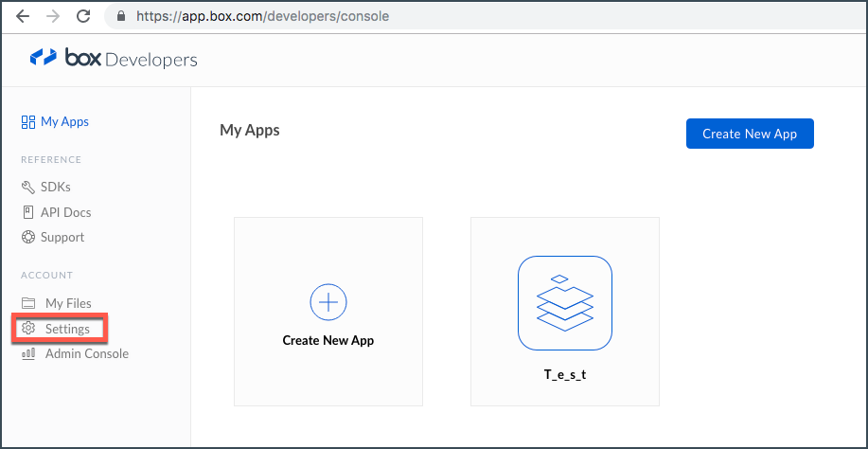868x449 pixels.
Task: Open My Files in sidebar
Action: coord(68,303)
